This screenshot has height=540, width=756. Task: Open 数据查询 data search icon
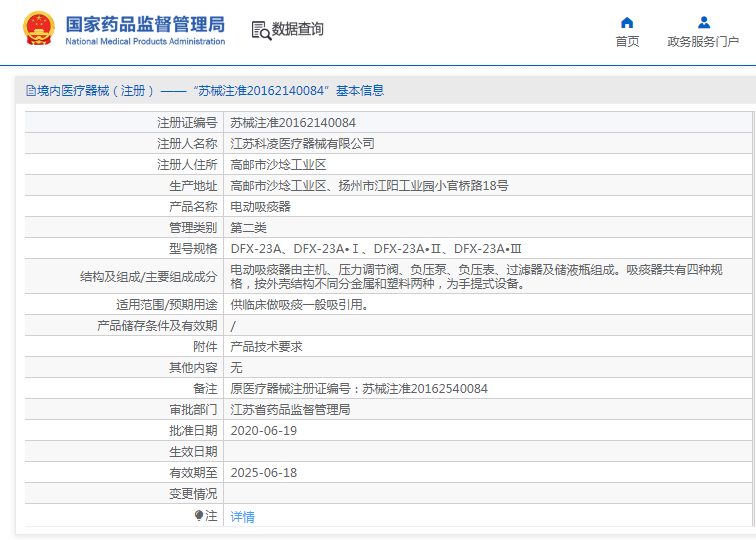click(x=261, y=30)
